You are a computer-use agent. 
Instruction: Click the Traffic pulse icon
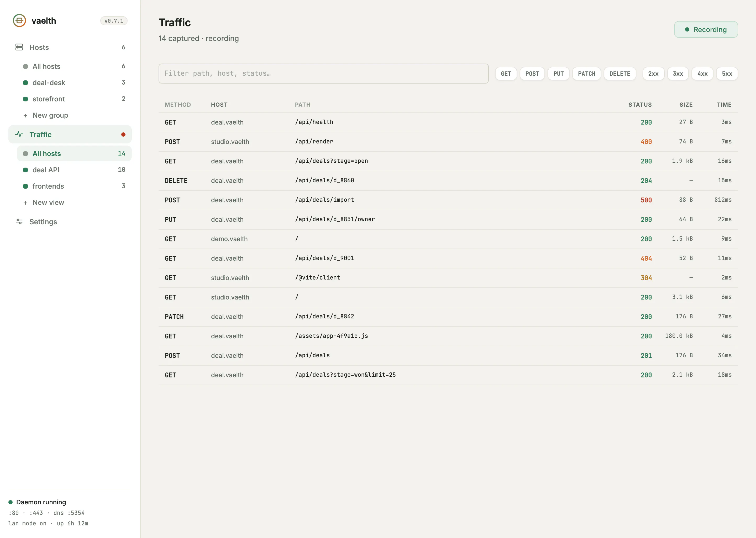point(19,134)
